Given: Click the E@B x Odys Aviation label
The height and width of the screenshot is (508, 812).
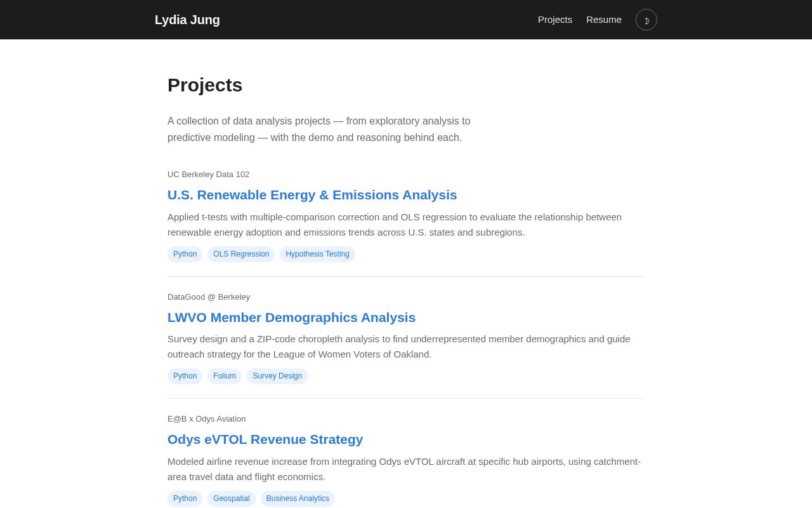Looking at the screenshot, I should coord(207,419).
